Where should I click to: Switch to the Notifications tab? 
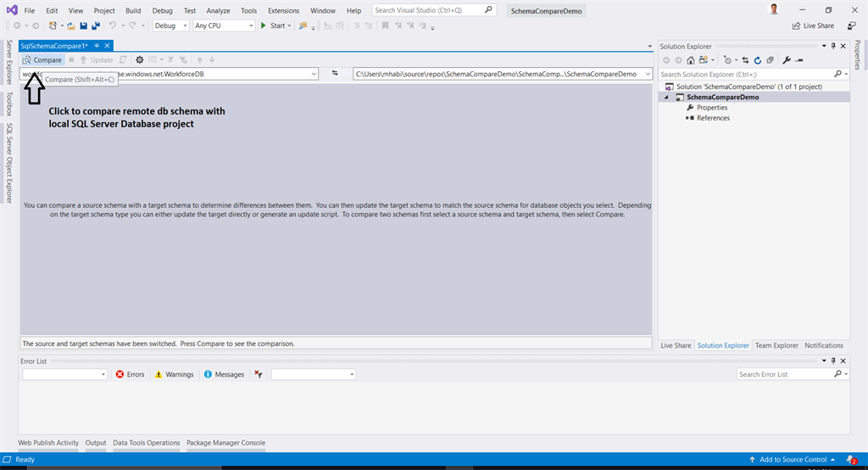tap(824, 345)
